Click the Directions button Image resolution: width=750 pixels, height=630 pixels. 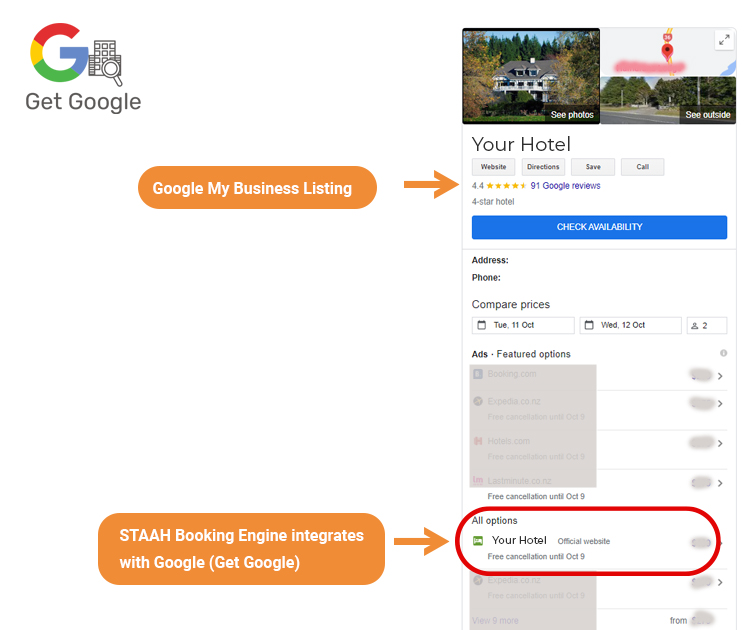coord(543,167)
